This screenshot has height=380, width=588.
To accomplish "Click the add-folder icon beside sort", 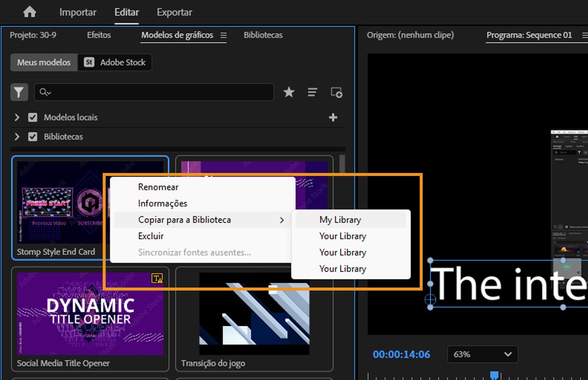I will (x=337, y=92).
